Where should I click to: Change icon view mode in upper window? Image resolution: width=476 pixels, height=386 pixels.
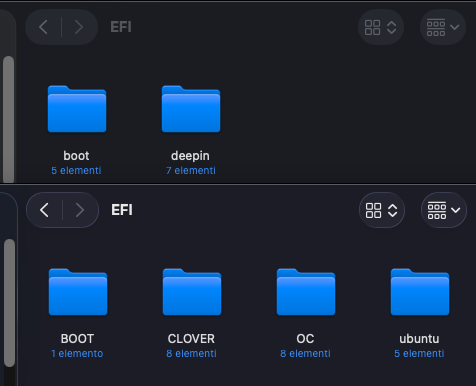tap(381, 27)
